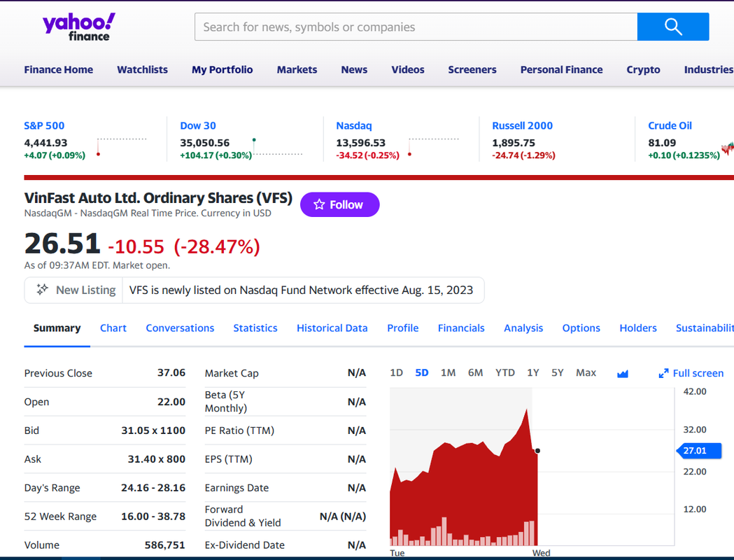Open the Dow 30 index link

[198, 125]
